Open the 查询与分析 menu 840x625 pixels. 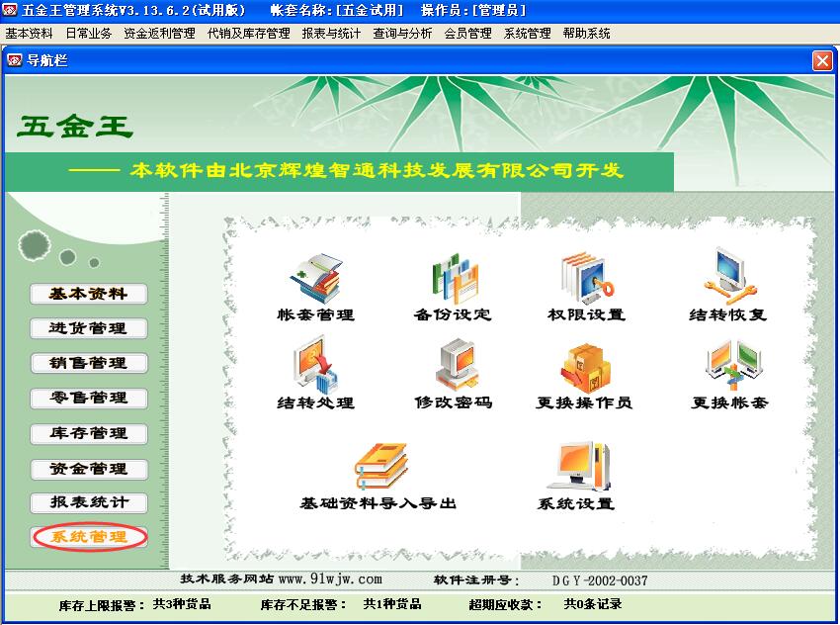[x=402, y=34]
